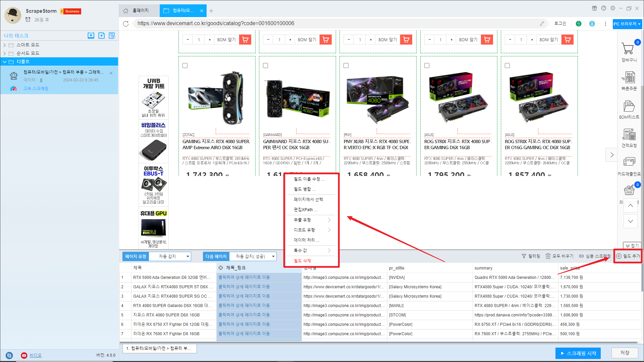Image resolution: width=644 pixels, height=362 pixels.
Task: Expand the 순서도 모드 folder
Action: click(4, 53)
